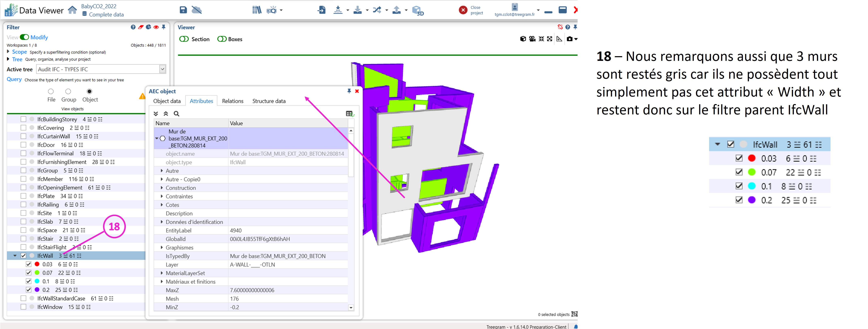Screen dimensions: 868x329
Task: Collapse the IfcWall tree node
Action: click(x=15, y=256)
